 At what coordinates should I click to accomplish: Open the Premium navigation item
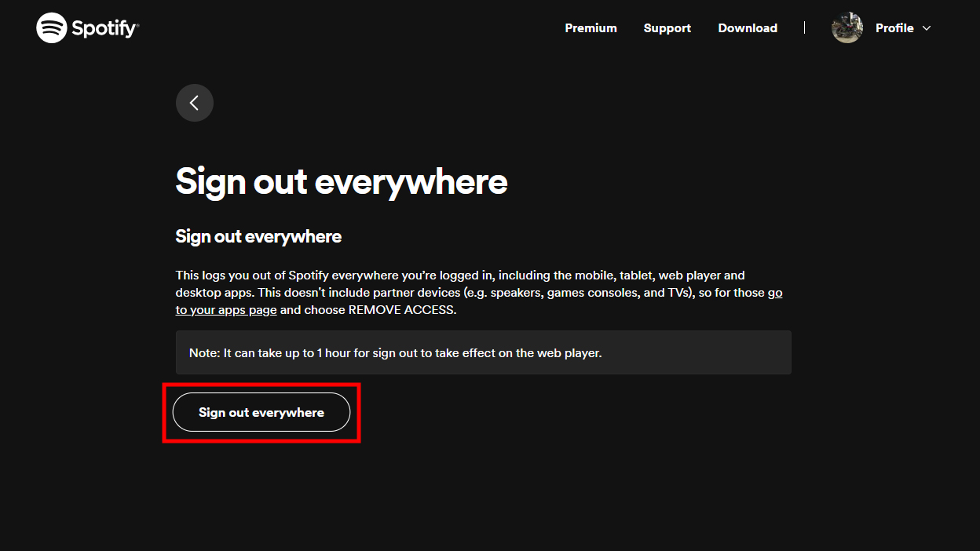point(591,28)
